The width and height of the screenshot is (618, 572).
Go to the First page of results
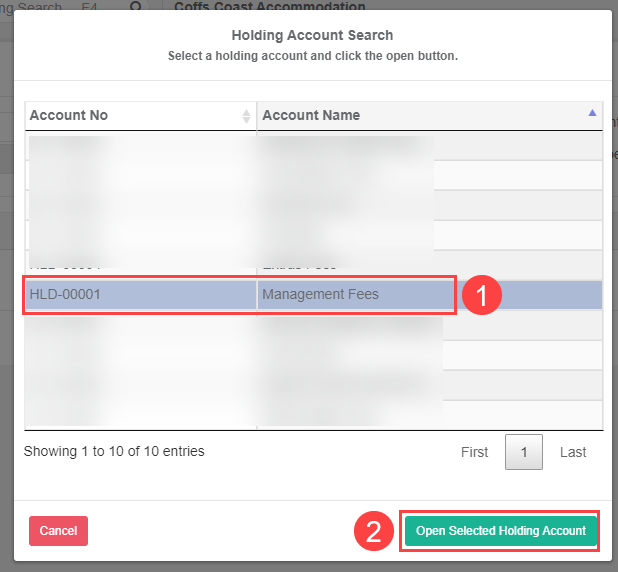[x=474, y=452]
